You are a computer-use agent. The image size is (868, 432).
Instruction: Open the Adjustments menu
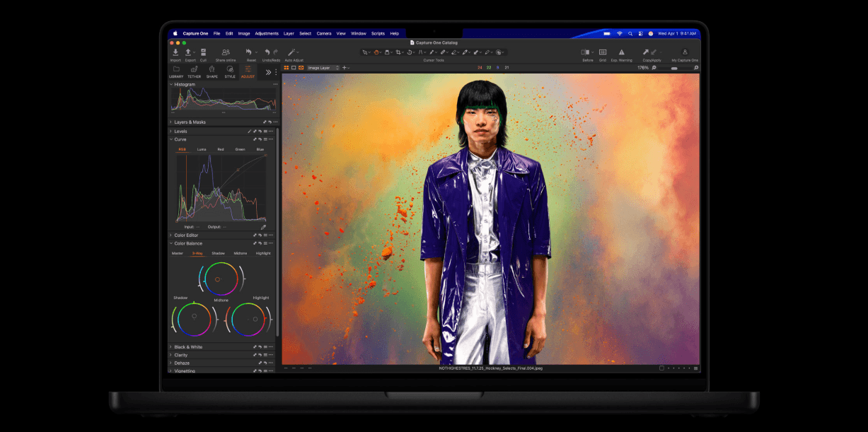pyautogui.click(x=265, y=33)
